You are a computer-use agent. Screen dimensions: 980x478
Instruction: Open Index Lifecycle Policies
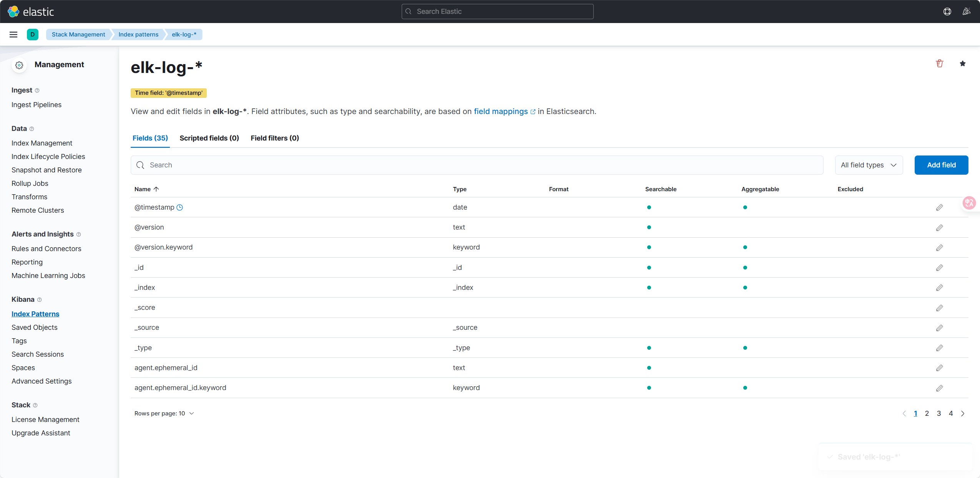point(48,157)
